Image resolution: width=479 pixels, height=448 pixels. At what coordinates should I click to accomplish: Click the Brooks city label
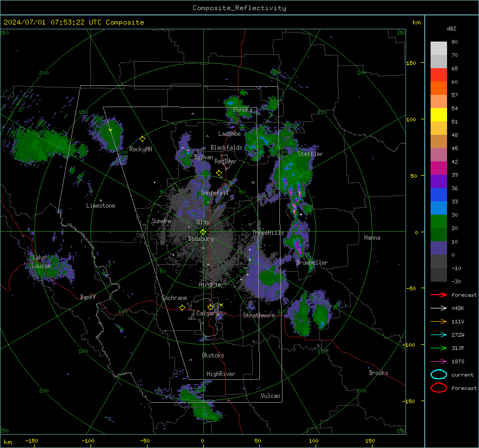[x=378, y=373]
